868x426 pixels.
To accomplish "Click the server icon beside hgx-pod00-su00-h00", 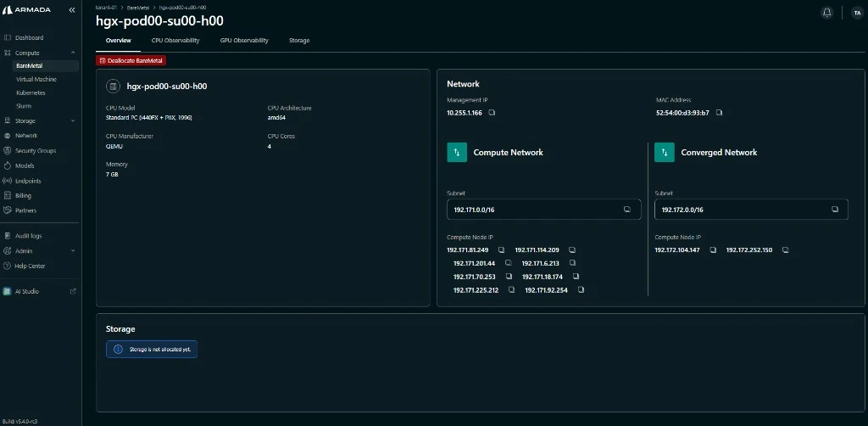I will [x=113, y=86].
